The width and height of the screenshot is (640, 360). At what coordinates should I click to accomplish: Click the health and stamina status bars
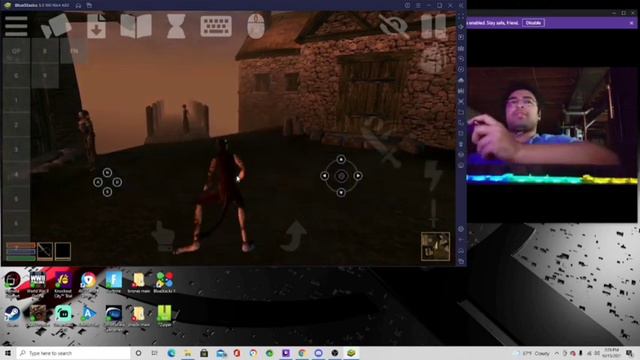[20, 251]
